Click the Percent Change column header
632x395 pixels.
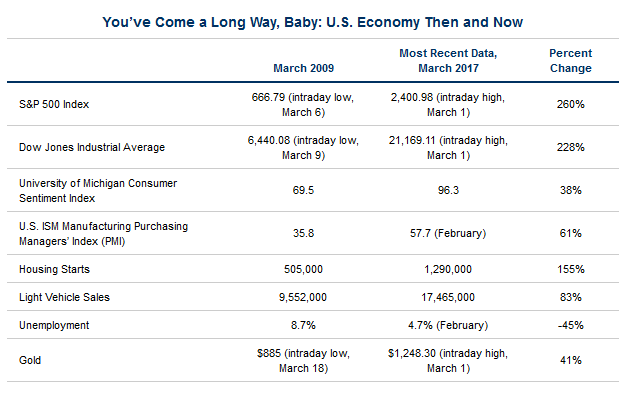click(571, 61)
